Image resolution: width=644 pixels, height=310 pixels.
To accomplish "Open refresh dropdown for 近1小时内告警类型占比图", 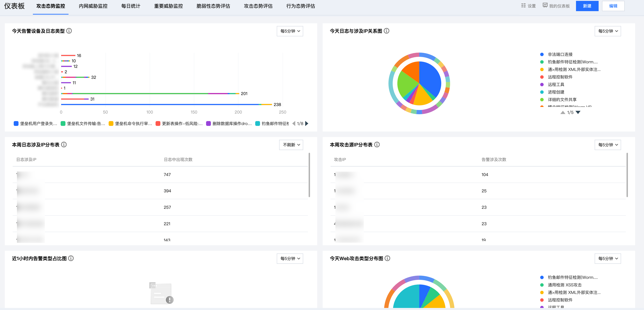I will coord(290,258).
